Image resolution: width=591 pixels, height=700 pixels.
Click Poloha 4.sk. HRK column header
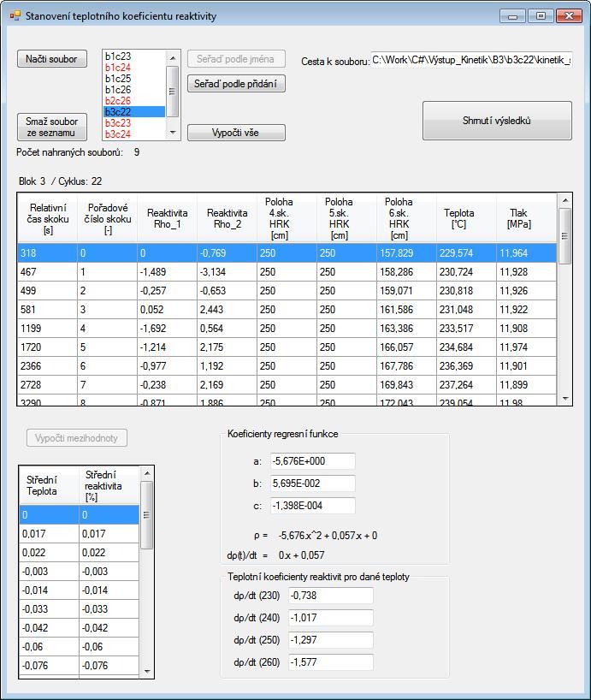coord(279,219)
